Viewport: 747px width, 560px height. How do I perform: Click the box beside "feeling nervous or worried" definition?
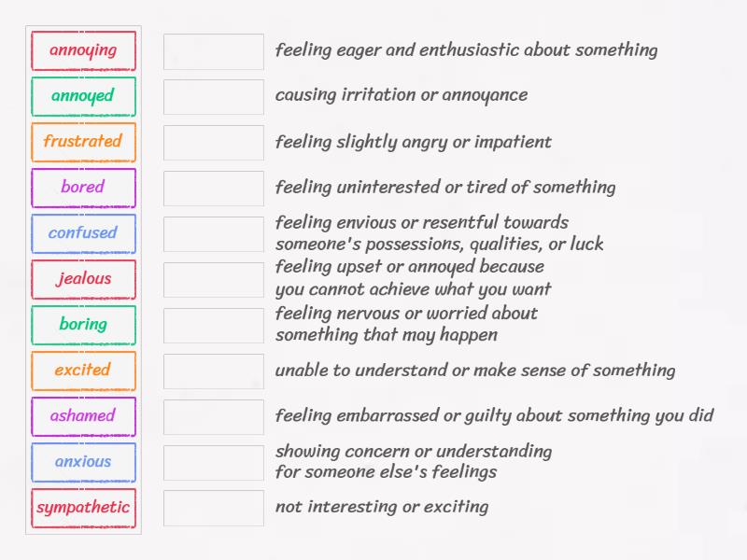(213, 325)
